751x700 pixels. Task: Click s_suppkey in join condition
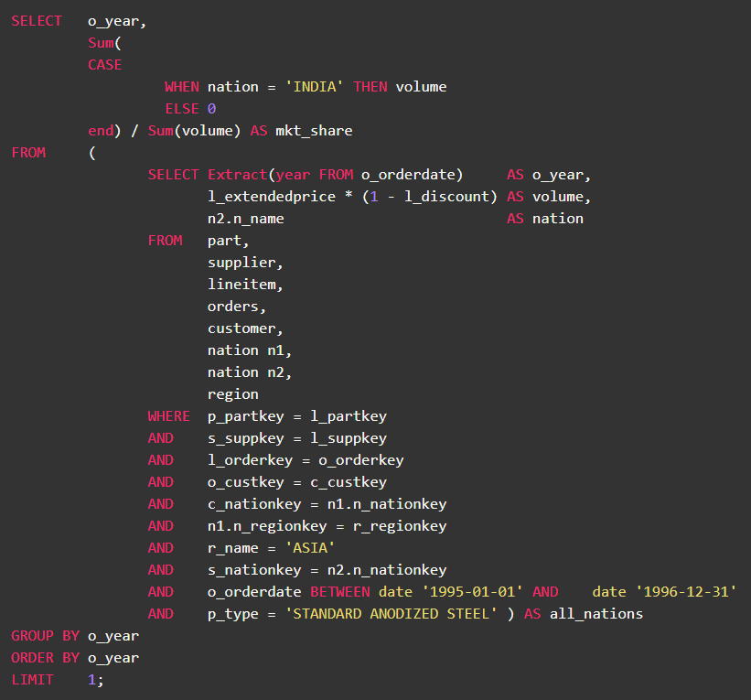tap(246, 438)
